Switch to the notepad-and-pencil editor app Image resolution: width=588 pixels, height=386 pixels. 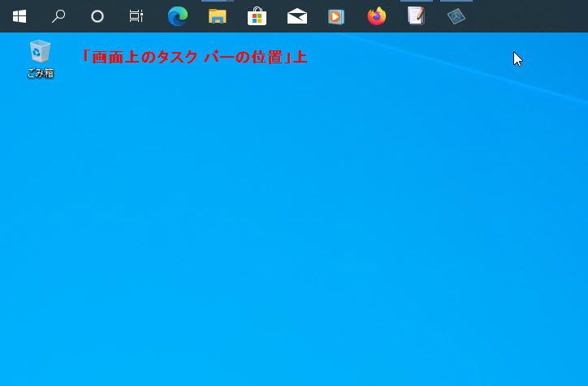[416, 16]
